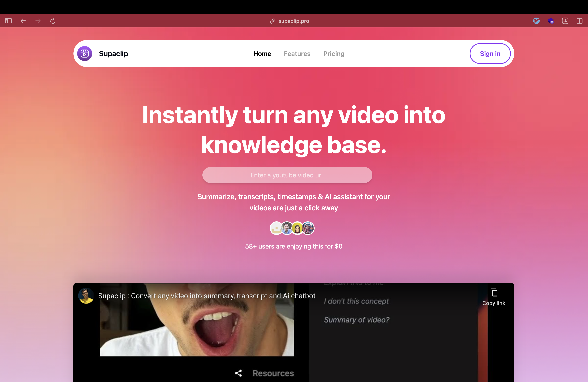Click the suited man user avatar
Viewport: 588px width, 382px height.
click(x=287, y=228)
